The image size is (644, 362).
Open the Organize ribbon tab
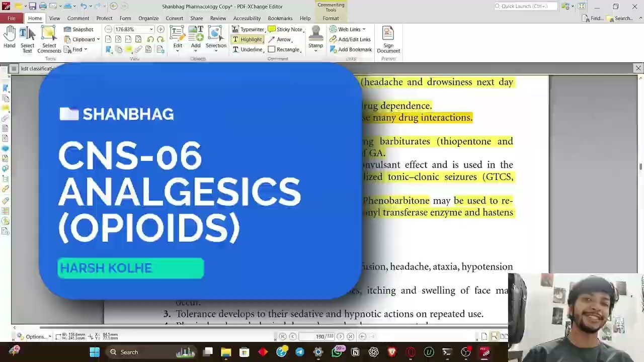pos(148,18)
